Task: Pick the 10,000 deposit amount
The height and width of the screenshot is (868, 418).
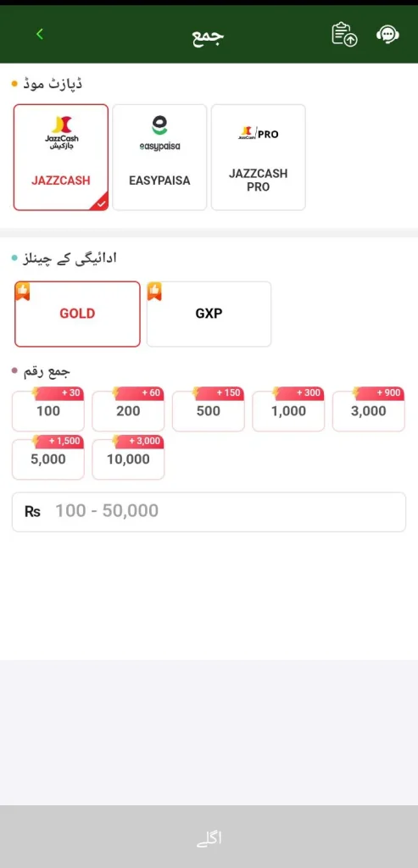Action: [128, 459]
